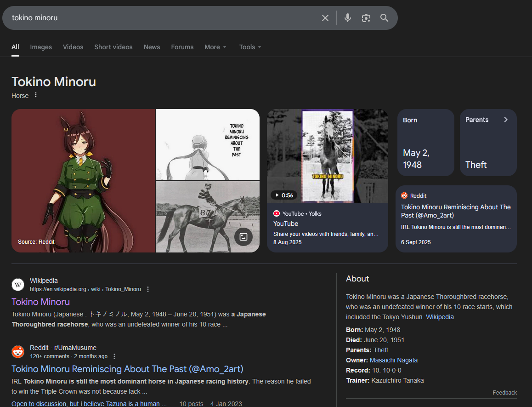
Task: Open the anime character image from Reddit
Action: click(x=83, y=181)
